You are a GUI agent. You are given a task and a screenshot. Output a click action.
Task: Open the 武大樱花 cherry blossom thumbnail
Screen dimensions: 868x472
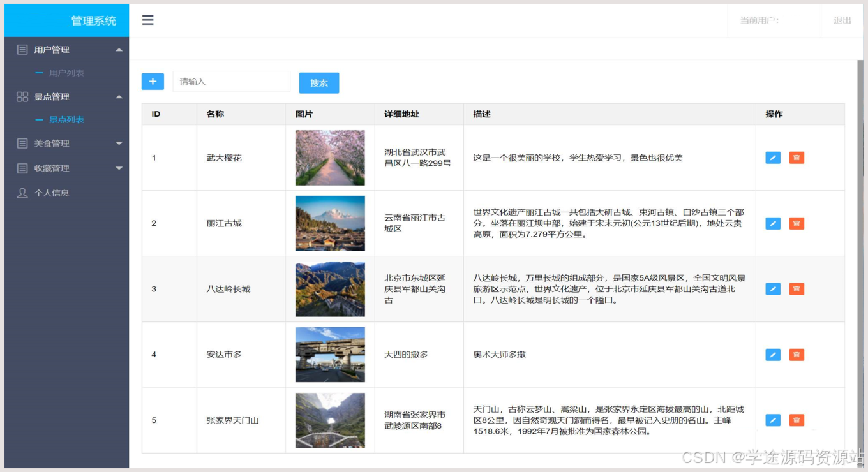330,158
